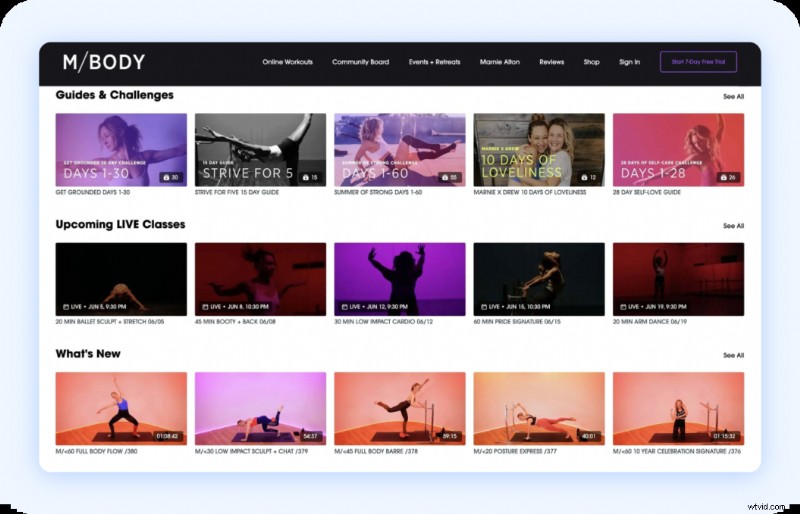The image size is (800, 514).
Task: Open 10 Days of Loveliness thumbnail
Action: coord(539,150)
